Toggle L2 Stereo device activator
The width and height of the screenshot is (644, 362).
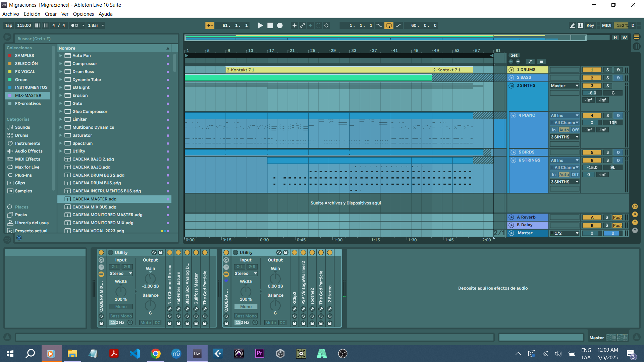(330, 253)
